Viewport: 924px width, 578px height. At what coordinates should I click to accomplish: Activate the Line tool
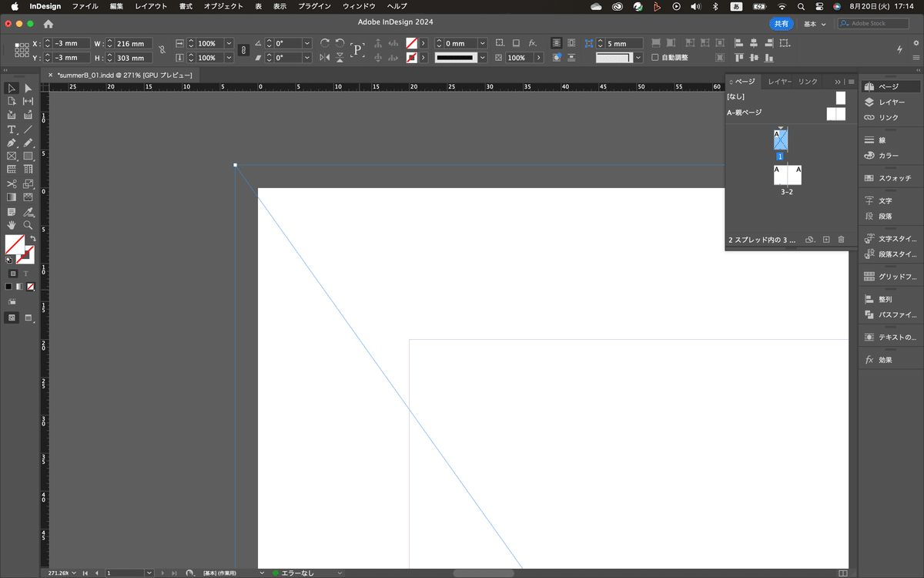28,129
